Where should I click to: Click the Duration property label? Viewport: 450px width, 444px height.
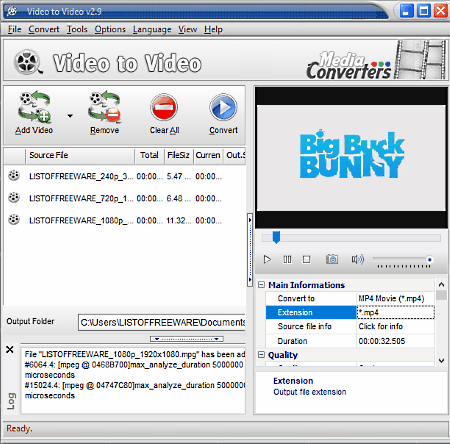tap(292, 341)
